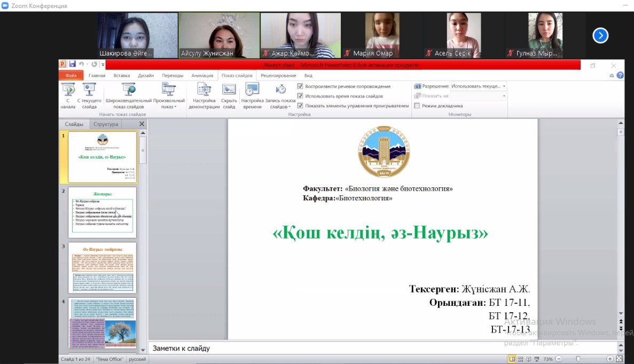This screenshot has height=364, width=634.
Task: Open the Файл menu button
Action: click(x=71, y=76)
